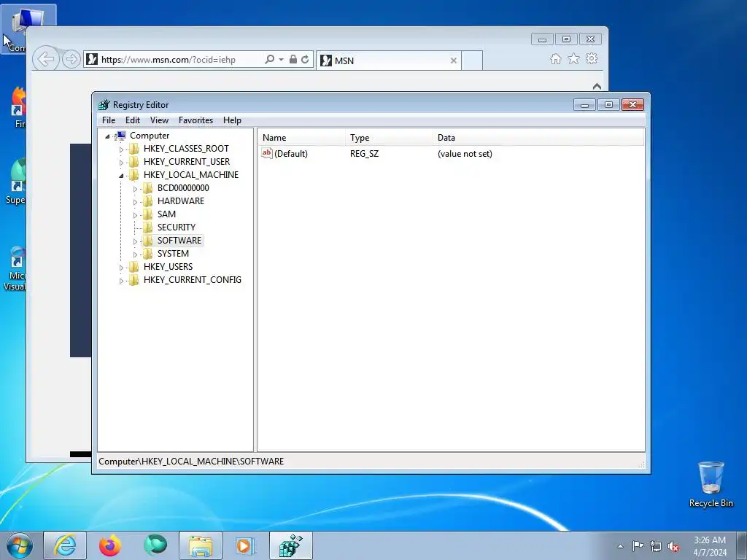Click the Home icon in Internet Explorer
Screen dimensions: 747x560
[x=555, y=59]
